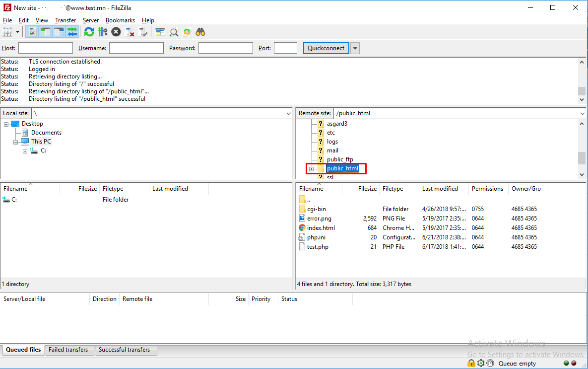Open the Help menu
This screenshot has width=588, height=369.
(148, 20)
